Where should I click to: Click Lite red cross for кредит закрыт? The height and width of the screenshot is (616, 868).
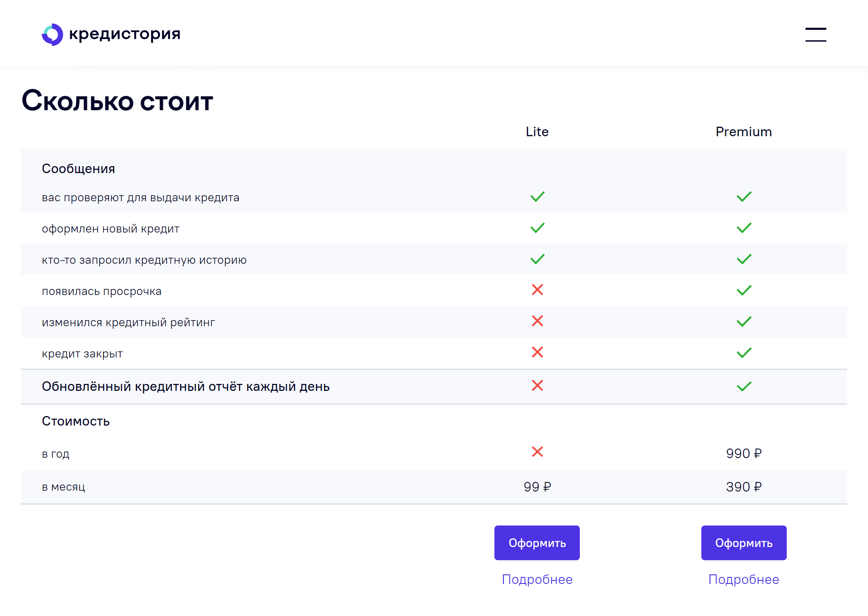pyautogui.click(x=537, y=352)
